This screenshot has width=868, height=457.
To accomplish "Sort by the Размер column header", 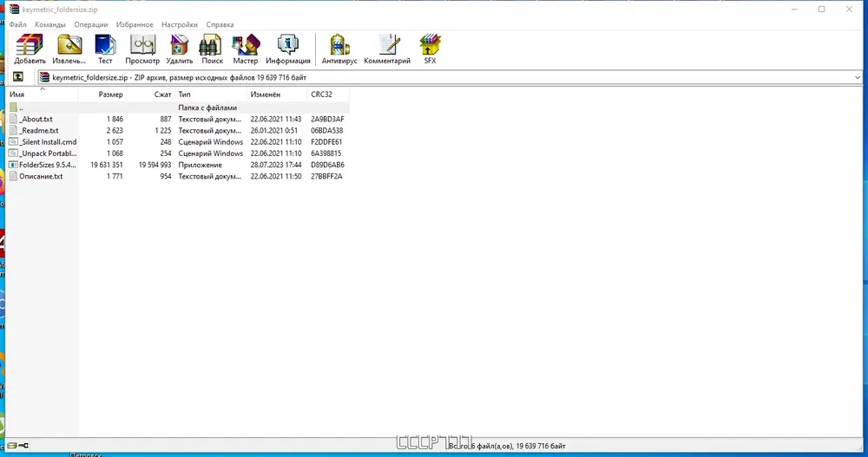I will coord(102,94).
